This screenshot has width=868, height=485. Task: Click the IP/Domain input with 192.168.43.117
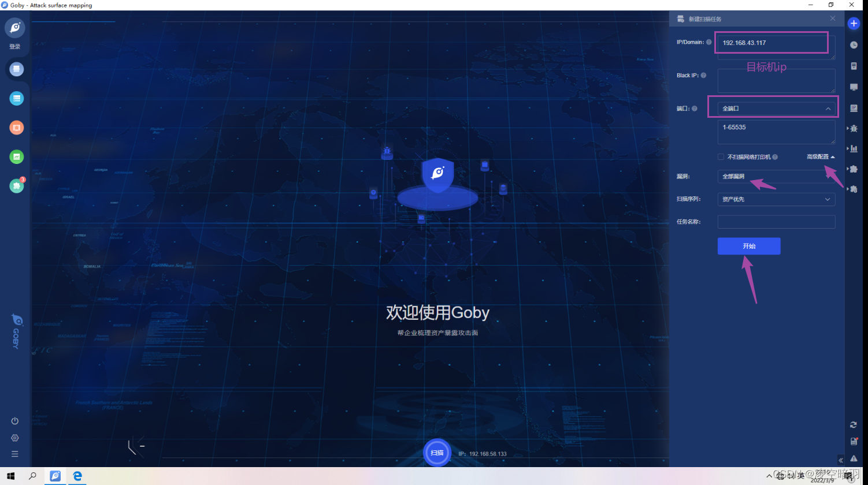click(776, 47)
